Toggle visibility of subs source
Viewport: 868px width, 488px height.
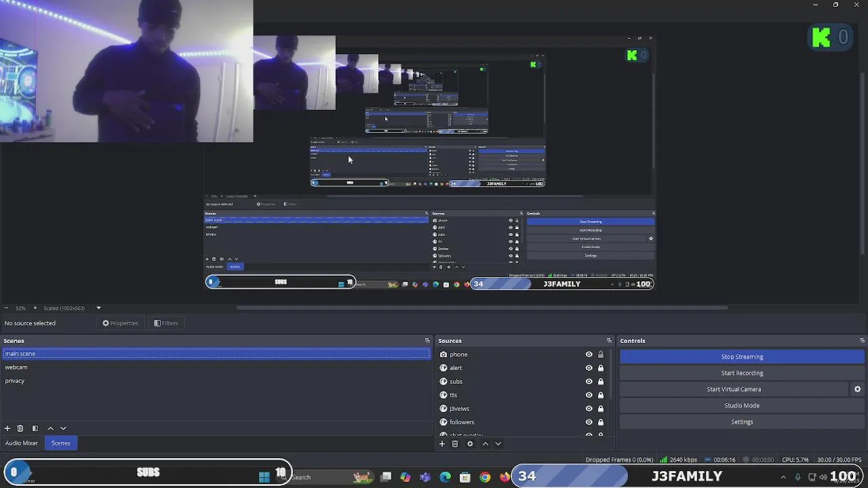pyautogui.click(x=589, y=382)
